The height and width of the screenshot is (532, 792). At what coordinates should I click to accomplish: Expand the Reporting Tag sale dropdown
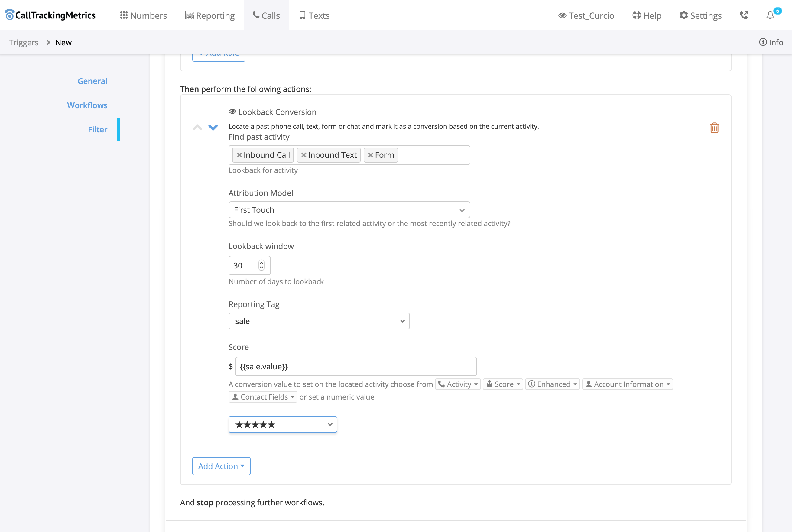[x=319, y=321]
